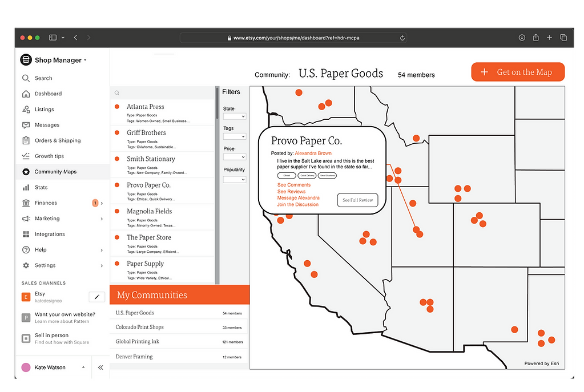The width and height of the screenshot is (584, 392).
Task: Select the Paper Supply list entry
Action: click(162, 269)
